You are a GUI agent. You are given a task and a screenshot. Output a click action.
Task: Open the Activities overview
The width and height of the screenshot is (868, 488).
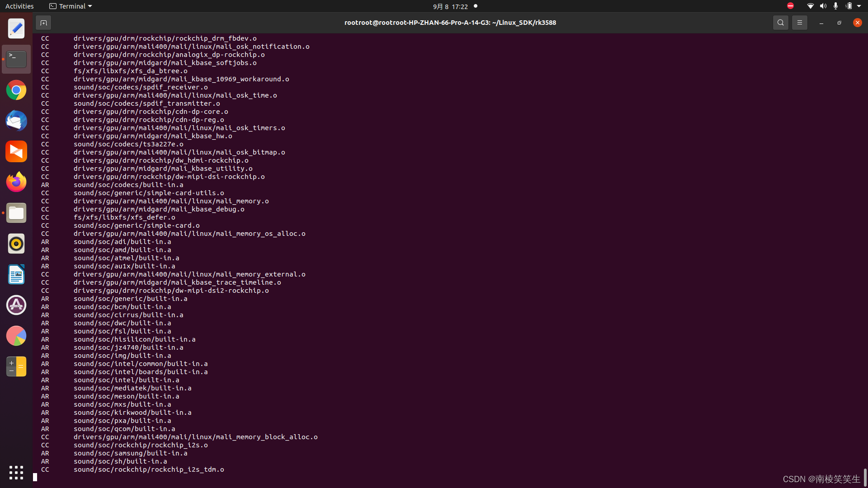[x=19, y=6]
